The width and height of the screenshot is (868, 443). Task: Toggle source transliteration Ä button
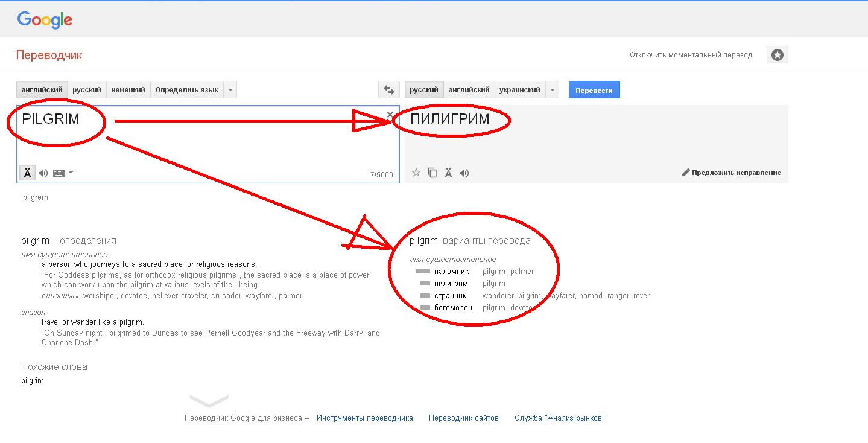pos(27,173)
